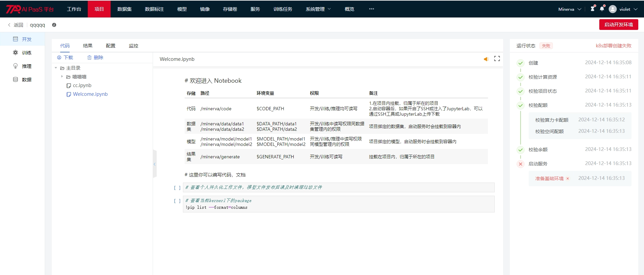Click the pip list code cell
The height and width of the screenshot is (275, 644).
(338, 204)
